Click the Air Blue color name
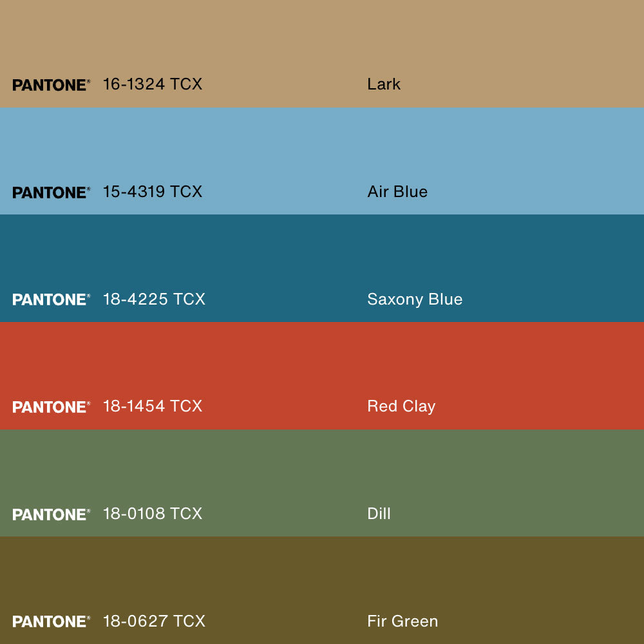Screen dimensions: 644x644 click(x=397, y=192)
